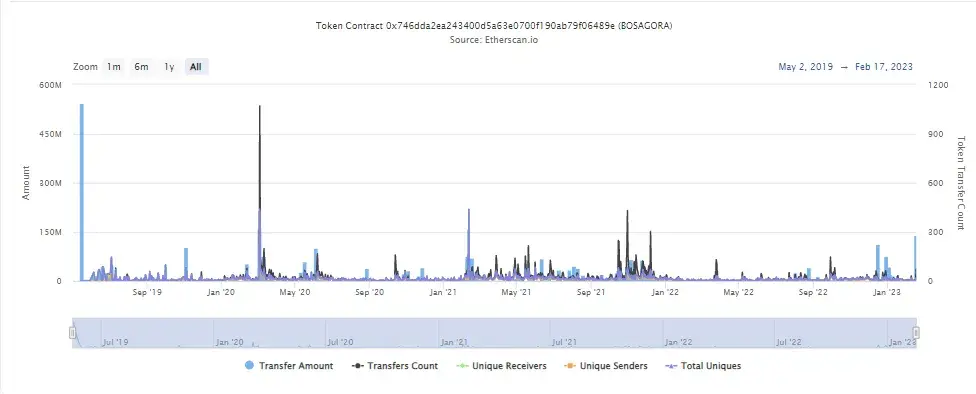
Task: Click the blue Transfer Amount legend circle
Action: tap(250, 366)
